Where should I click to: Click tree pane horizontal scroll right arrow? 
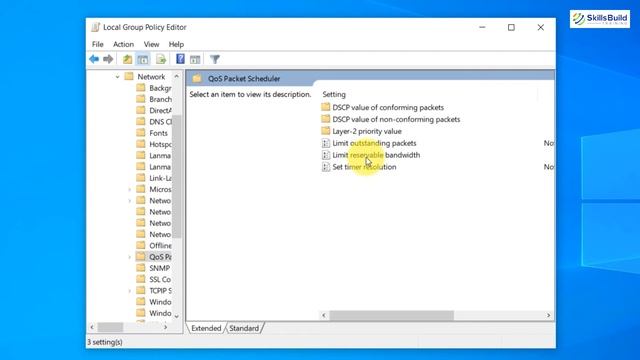165,327
